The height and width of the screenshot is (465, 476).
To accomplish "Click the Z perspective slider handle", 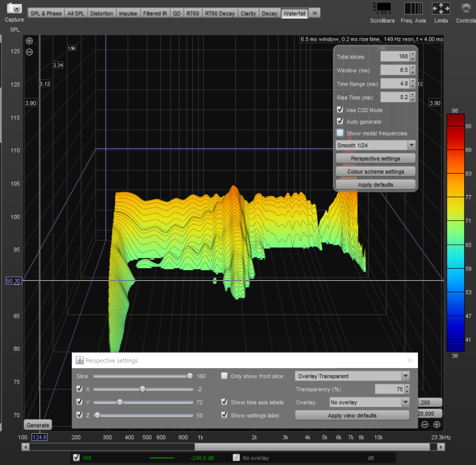I will (97, 415).
